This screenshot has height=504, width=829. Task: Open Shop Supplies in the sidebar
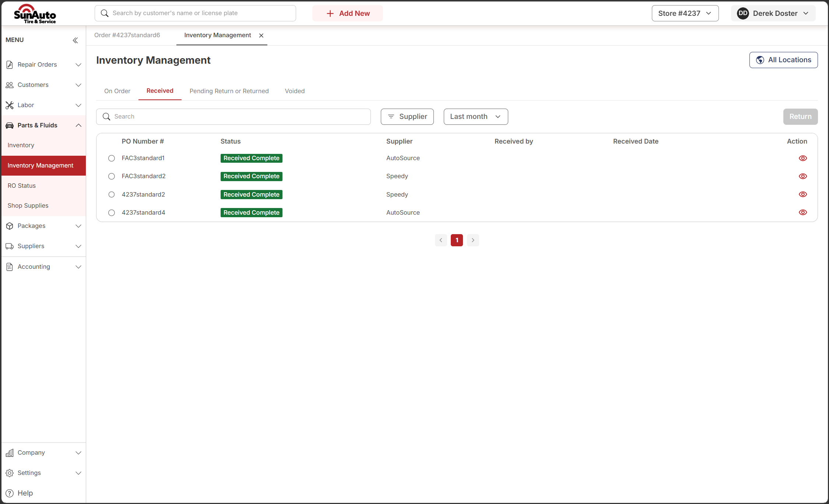coord(43,206)
